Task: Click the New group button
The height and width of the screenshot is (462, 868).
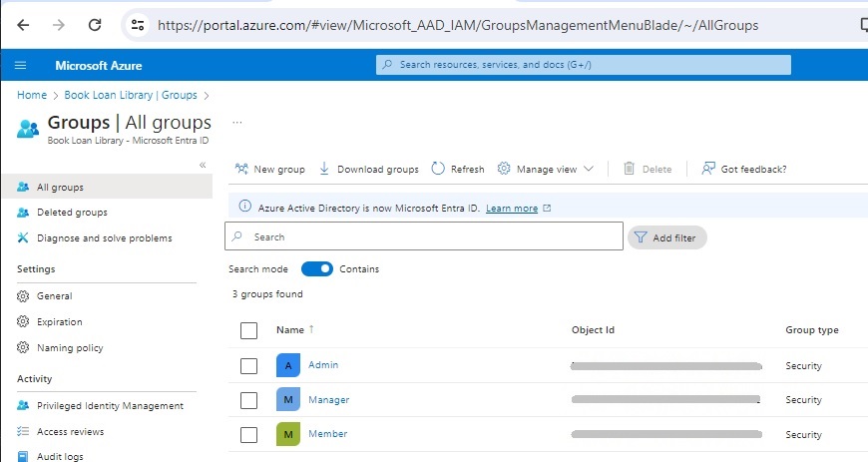Action: pos(269,169)
